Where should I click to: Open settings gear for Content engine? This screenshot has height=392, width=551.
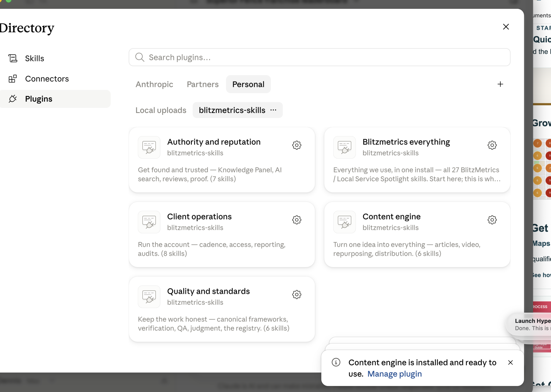click(x=492, y=220)
